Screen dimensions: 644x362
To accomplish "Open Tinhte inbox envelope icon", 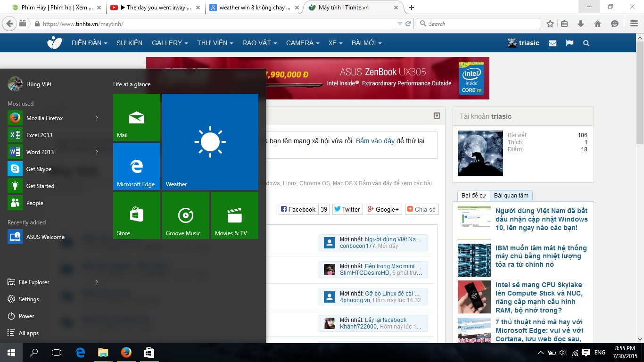I will pyautogui.click(x=553, y=43).
